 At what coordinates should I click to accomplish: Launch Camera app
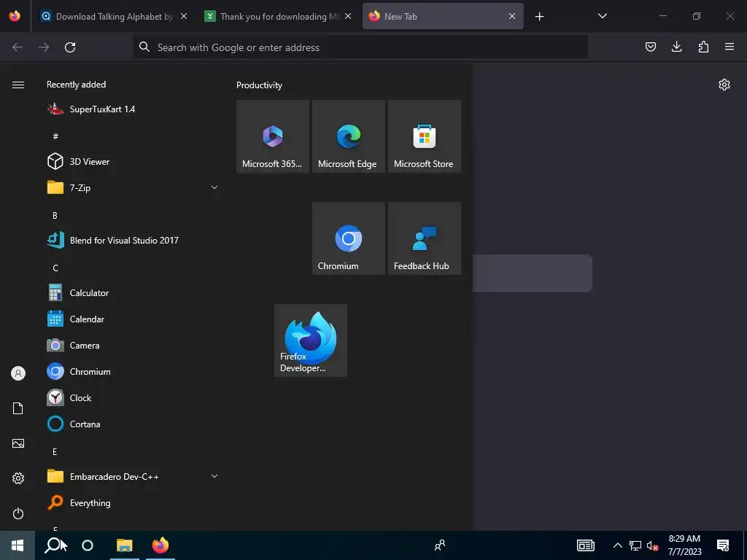pos(131,345)
